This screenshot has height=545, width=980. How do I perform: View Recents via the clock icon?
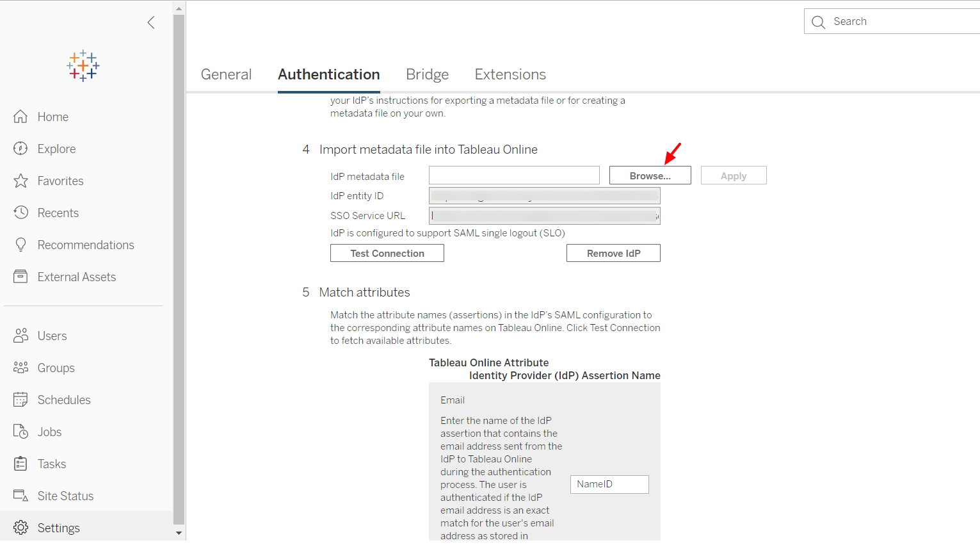pyautogui.click(x=58, y=213)
